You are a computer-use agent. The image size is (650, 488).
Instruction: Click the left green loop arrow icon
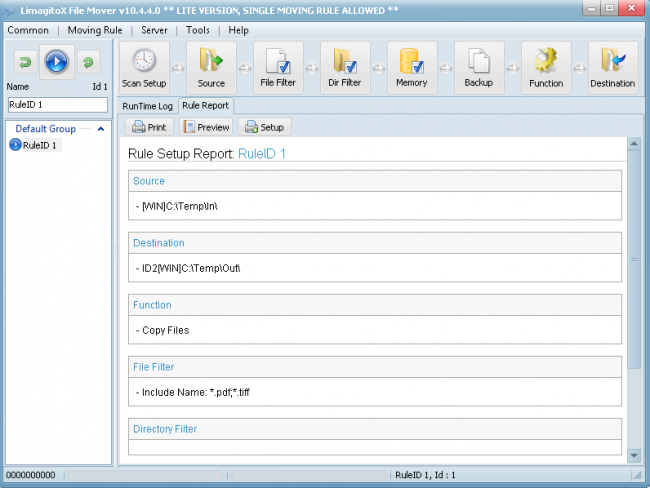pos(25,62)
